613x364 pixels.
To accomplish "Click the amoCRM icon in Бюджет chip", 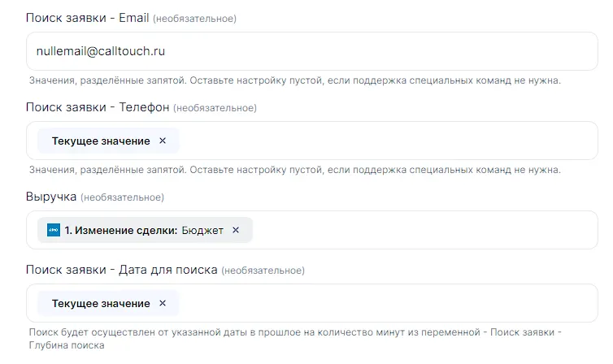I will click(54, 230).
